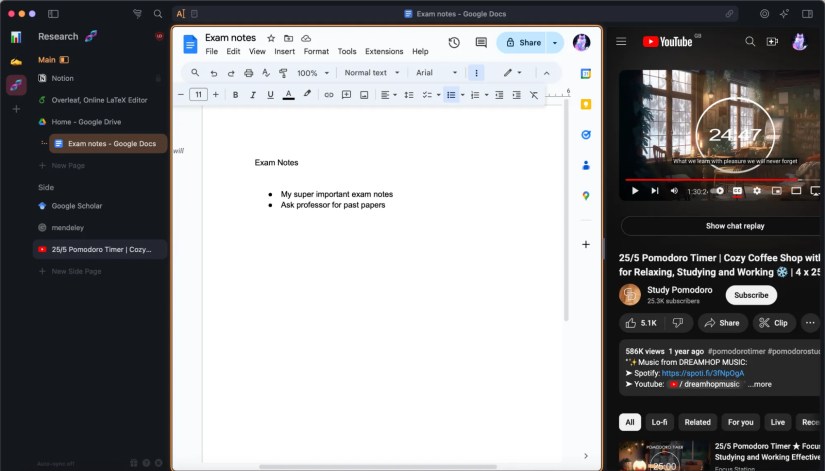
Task: Click the redo icon in Docs toolbar
Action: click(x=231, y=73)
